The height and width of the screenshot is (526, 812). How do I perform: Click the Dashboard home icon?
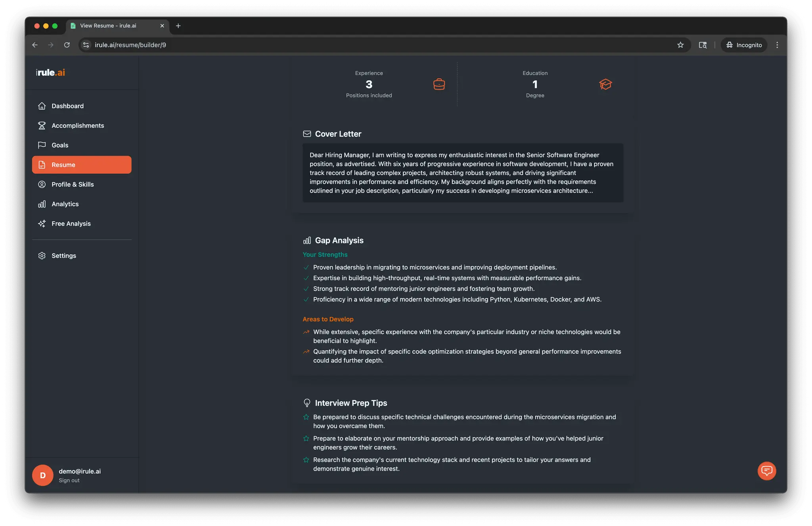pos(42,106)
